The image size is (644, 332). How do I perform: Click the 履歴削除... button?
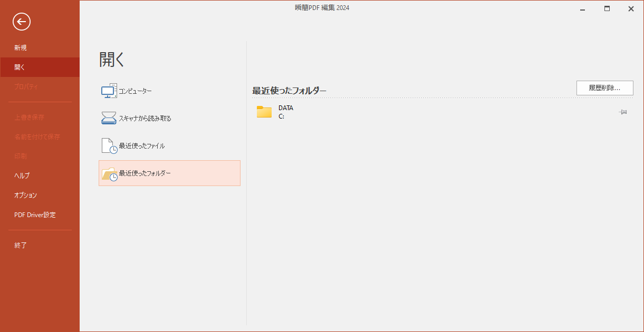tap(604, 88)
